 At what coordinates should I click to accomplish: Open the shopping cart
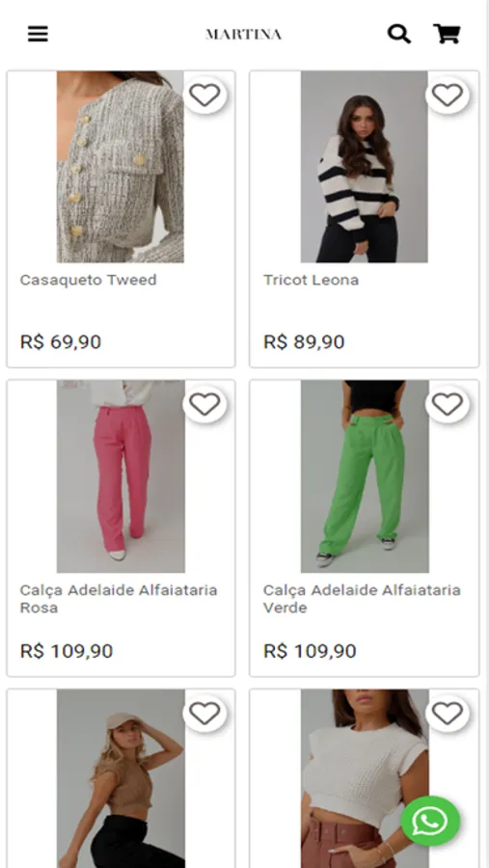pos(447,34)
